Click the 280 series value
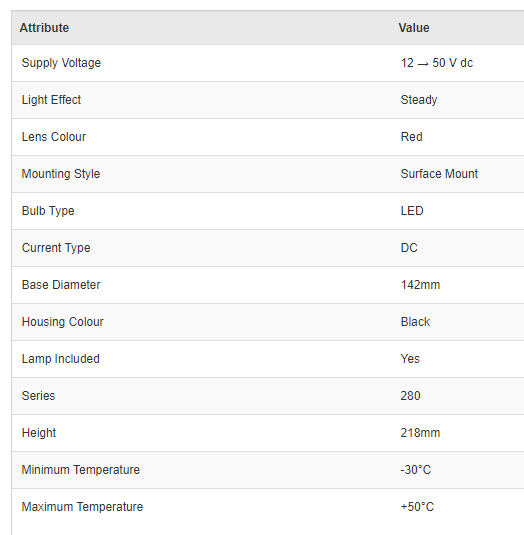Viewport: 524px width, 535px height. (410, 396)
